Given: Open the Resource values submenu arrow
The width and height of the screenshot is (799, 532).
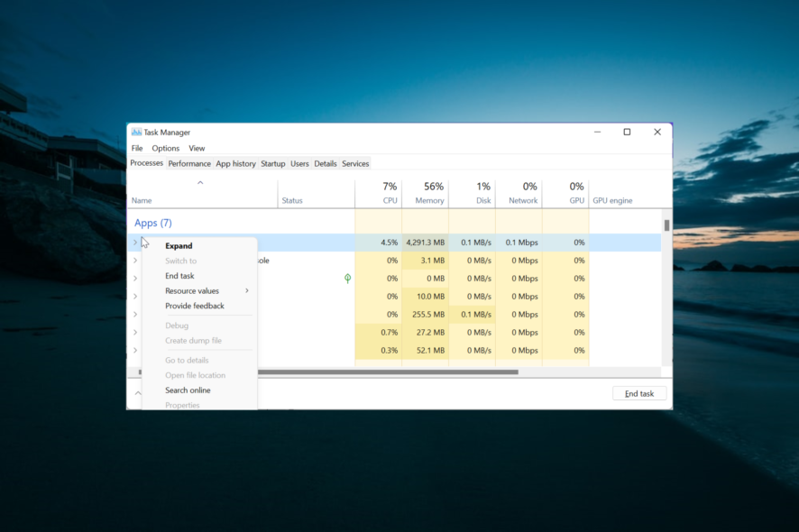Looking at the screenshot, I should [247, 291].
